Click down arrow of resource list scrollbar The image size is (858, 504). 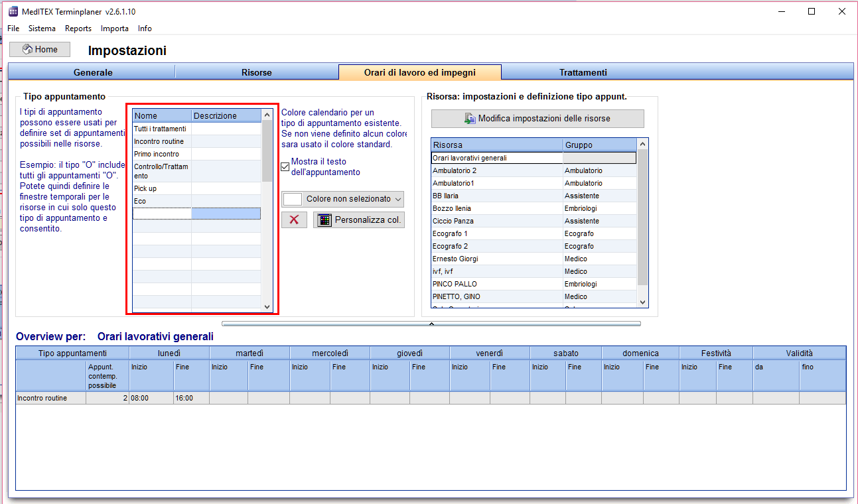pos(643,302)
